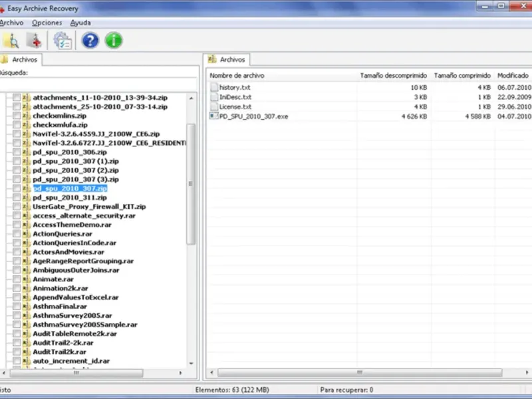Click Elementos: 63 (122 MB) status text
Image resolution: width=532 pixels, height=399 pixels.
232,390
